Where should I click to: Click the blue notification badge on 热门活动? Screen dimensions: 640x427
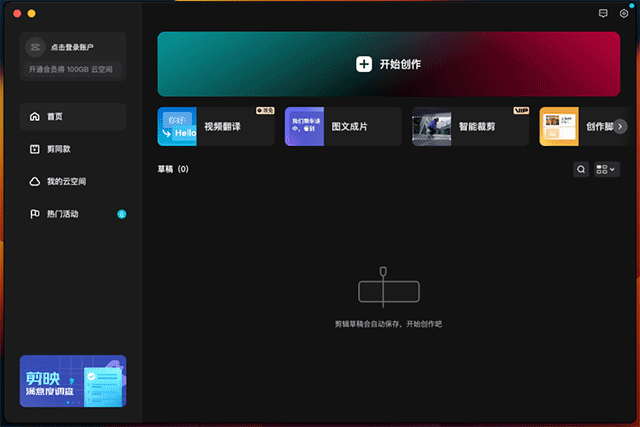click(121, 214)
